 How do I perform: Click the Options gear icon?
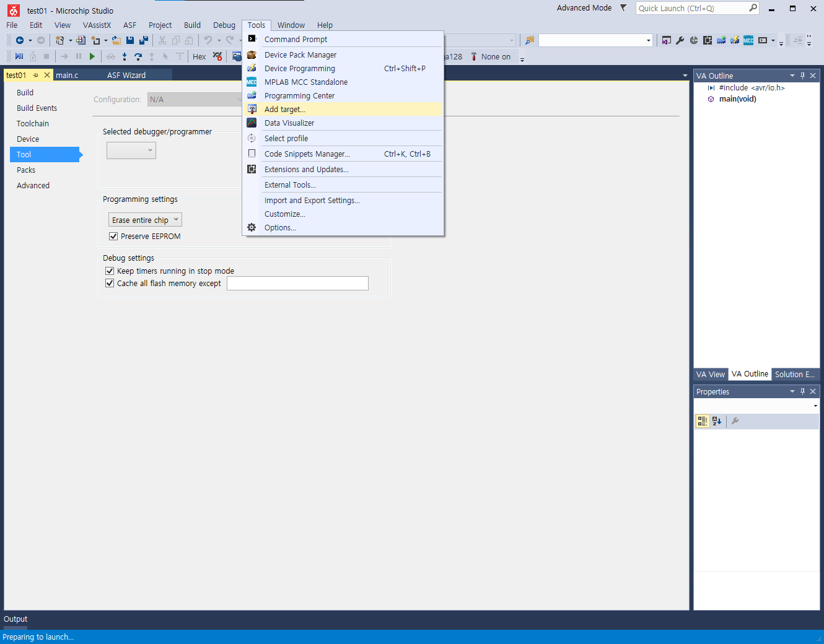coord(252,227)
